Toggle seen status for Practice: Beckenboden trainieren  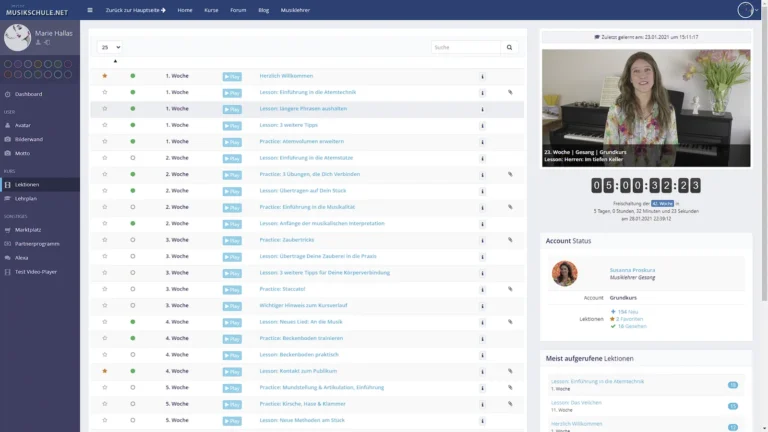(x=133, y=338)
